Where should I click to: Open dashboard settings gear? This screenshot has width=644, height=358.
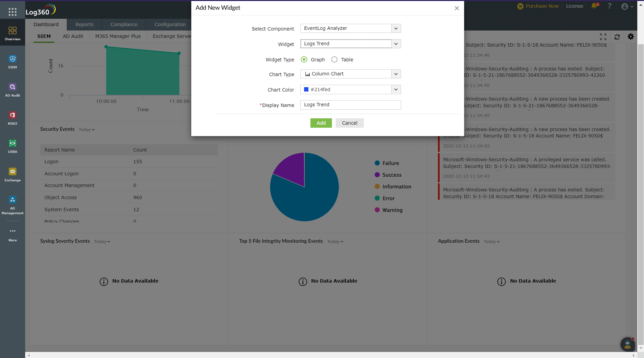click(x=631, y=37)
